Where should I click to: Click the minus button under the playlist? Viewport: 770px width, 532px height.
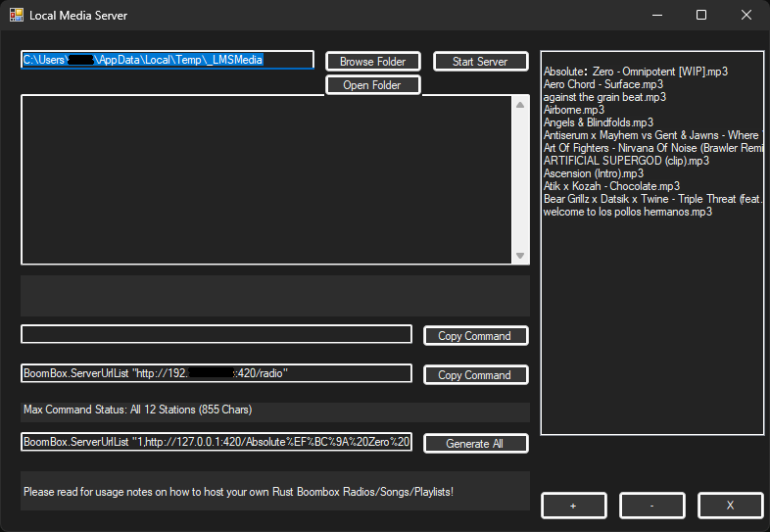[x=651, y=506]
